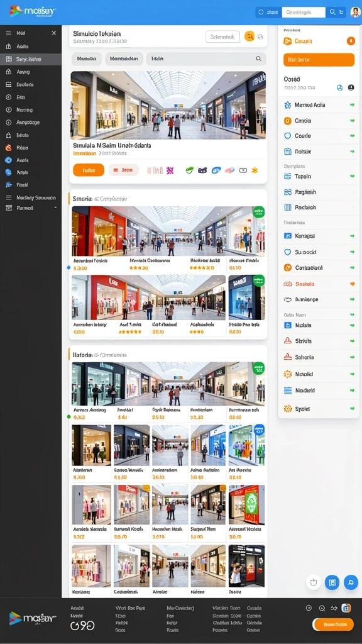This screenshot has height=644, width=362.
Task: Toggle the orange indicator on the Sookola row
Action: (352, 284)
